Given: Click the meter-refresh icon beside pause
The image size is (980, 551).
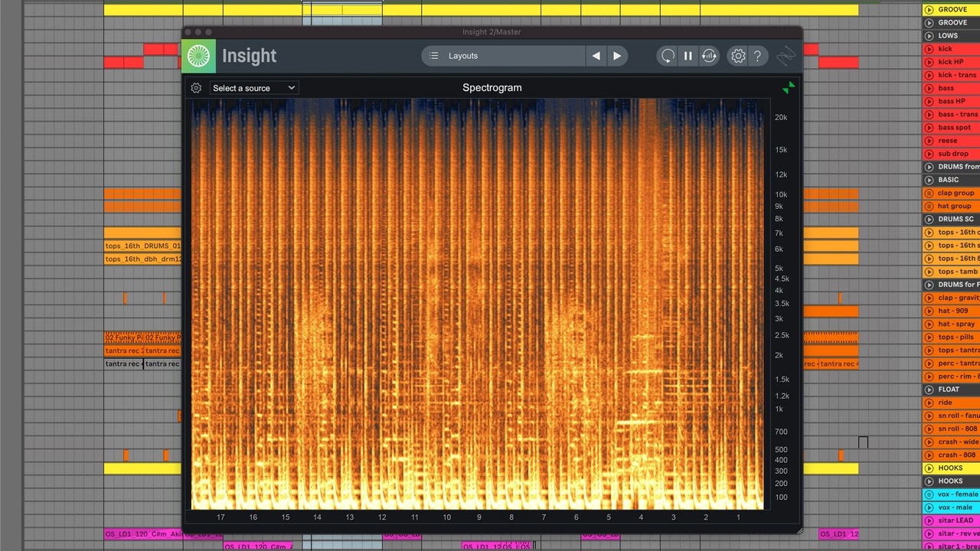Looking at the screenshot, I should pyautogui.click(x=709, y=56).
